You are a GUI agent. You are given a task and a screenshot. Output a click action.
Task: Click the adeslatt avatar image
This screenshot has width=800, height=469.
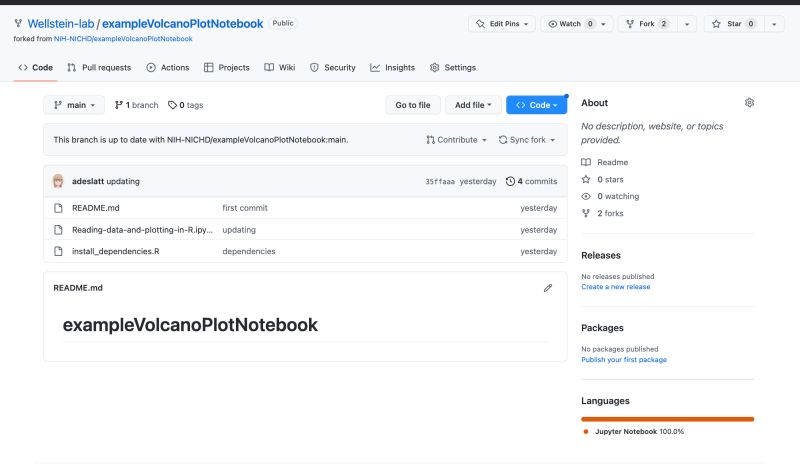[58, 181]
